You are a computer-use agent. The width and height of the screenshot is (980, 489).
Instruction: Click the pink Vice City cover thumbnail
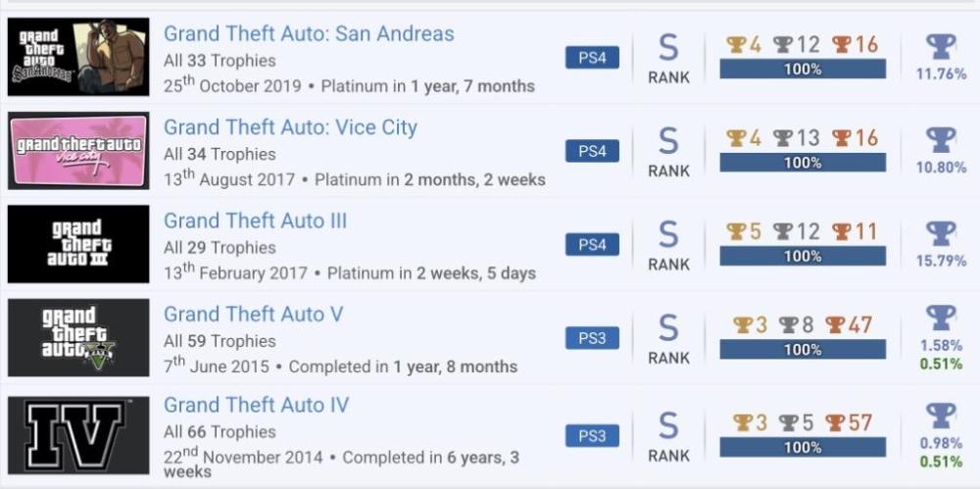click(78, 150)
